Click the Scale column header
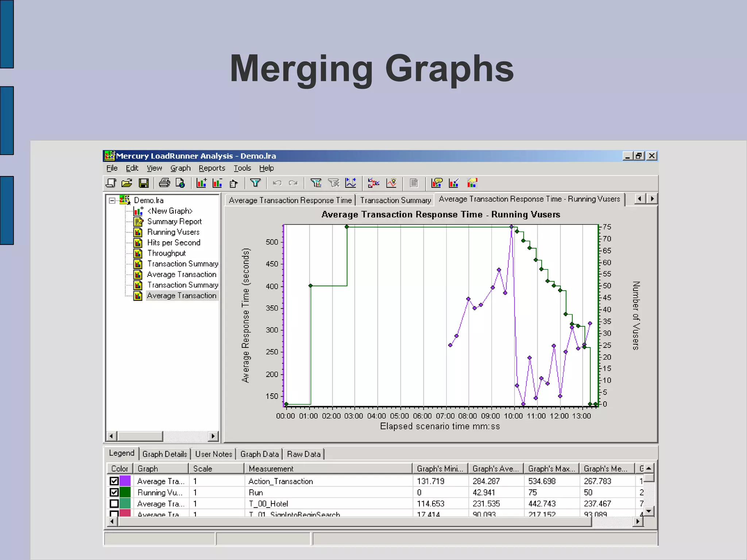 click(216, 468)
